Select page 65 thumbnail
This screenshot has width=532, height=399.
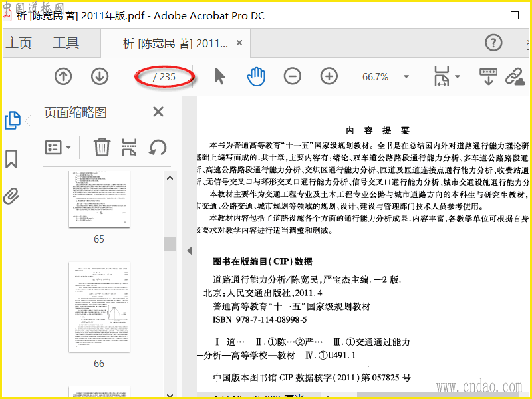pos(99,199)
